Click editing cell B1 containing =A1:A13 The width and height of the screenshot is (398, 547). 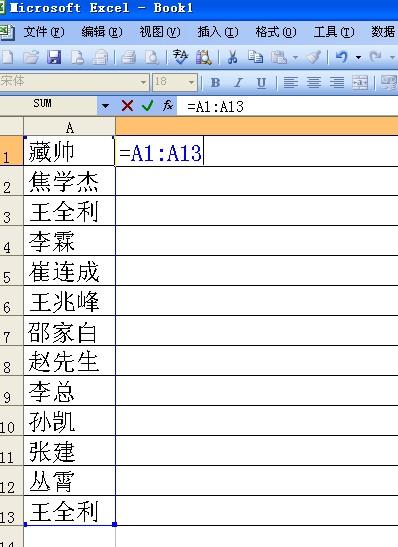pyautogui.click(x=256, y=151)
